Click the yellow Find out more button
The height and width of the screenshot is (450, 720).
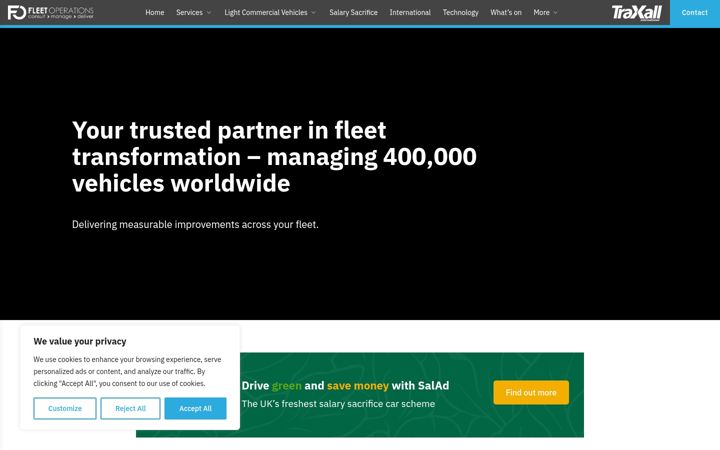[531, 393]
